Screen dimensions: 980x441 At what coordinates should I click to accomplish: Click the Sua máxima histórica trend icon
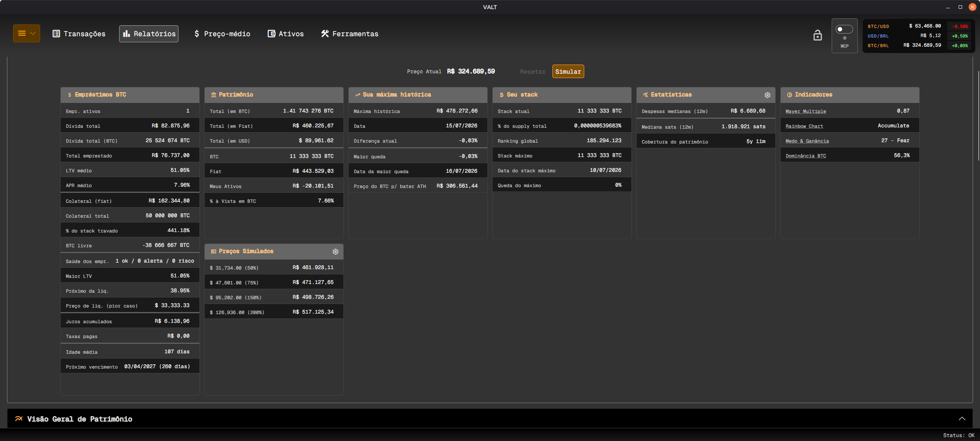click(x=357, y=95)
